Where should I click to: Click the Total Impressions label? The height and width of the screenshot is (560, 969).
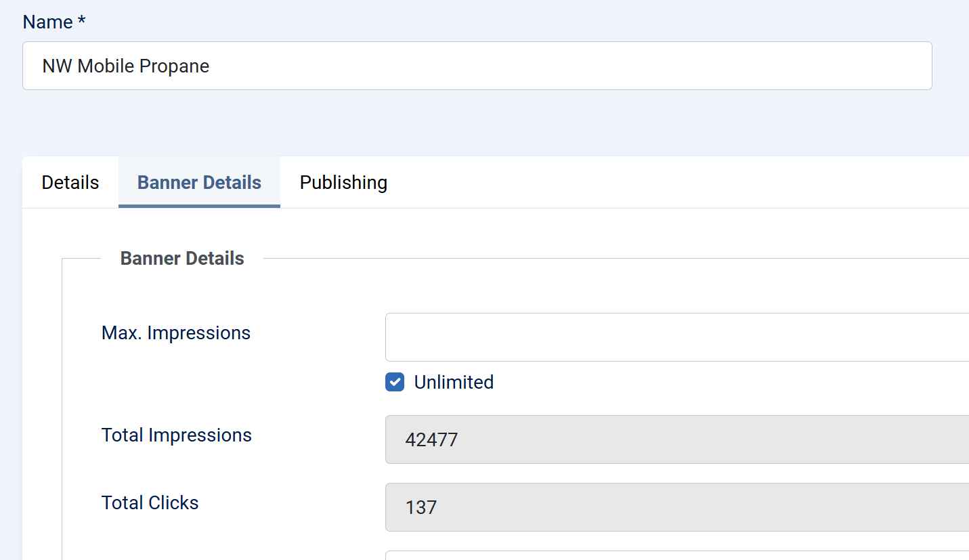click(x=177, y=435)
